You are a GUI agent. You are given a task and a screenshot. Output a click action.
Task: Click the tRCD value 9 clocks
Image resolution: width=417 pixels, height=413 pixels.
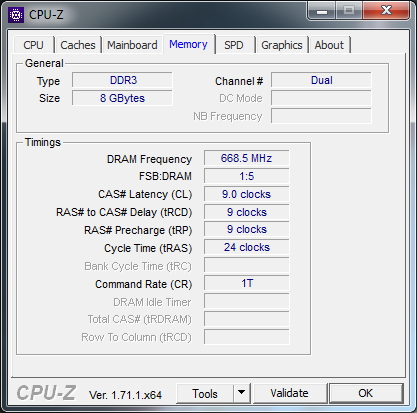(247, 212)
